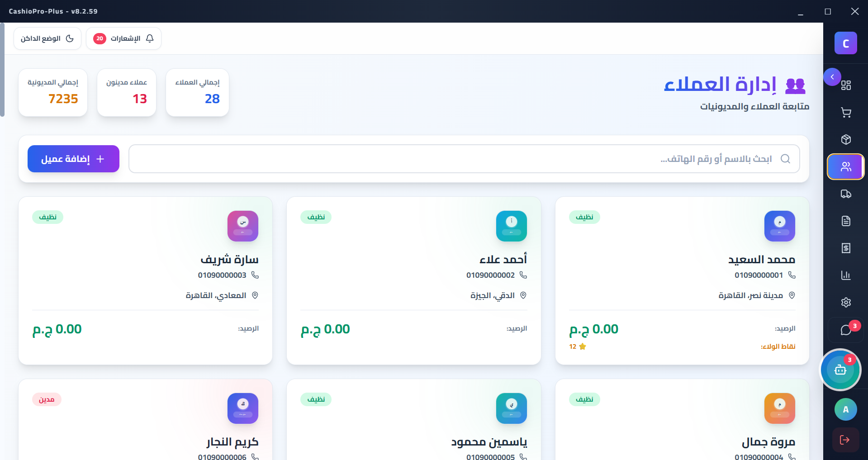Click phone icon beside 01090000001

(792, 275)
